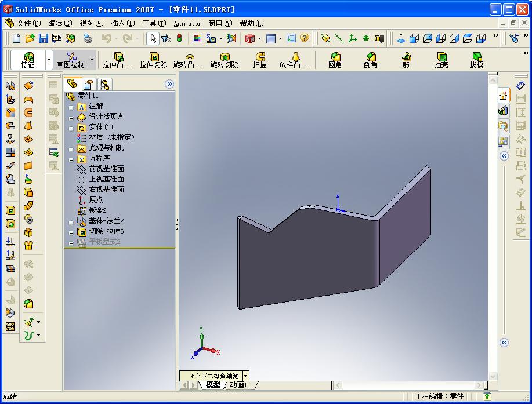Expand the 设计活页夹 tree node
The image size is (532, 404).
click(71, 118)
